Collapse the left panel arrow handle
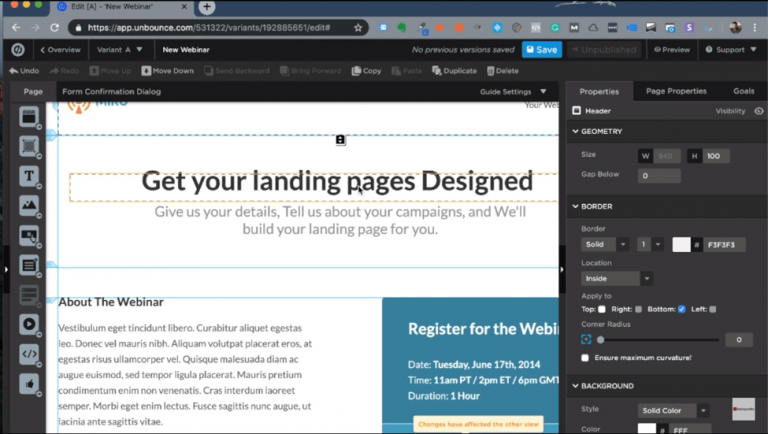 pyautogui.click(x=6, y=269)
